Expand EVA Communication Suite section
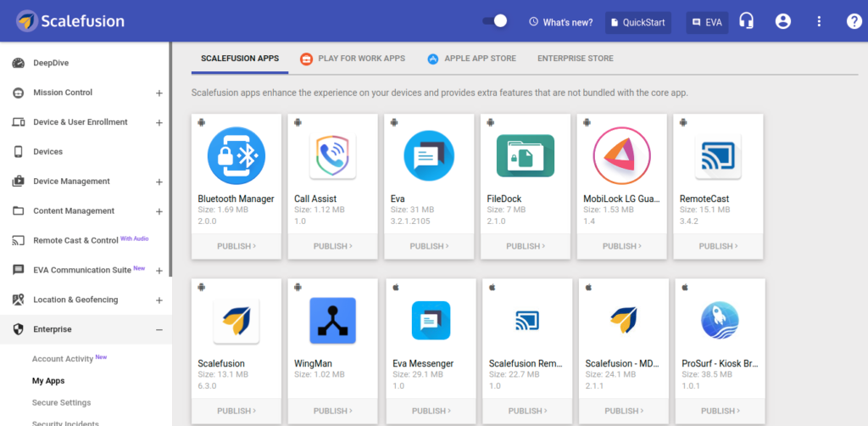This screenshot has height=426, width=868. click(159, 271)
